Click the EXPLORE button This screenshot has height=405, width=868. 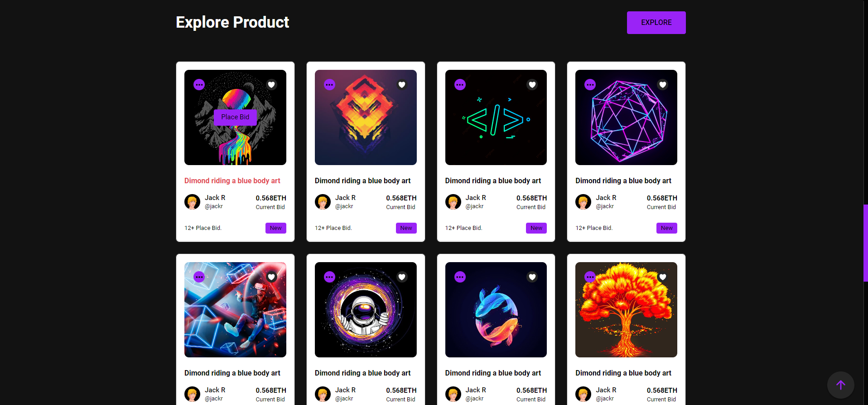[x=656, y=22]
